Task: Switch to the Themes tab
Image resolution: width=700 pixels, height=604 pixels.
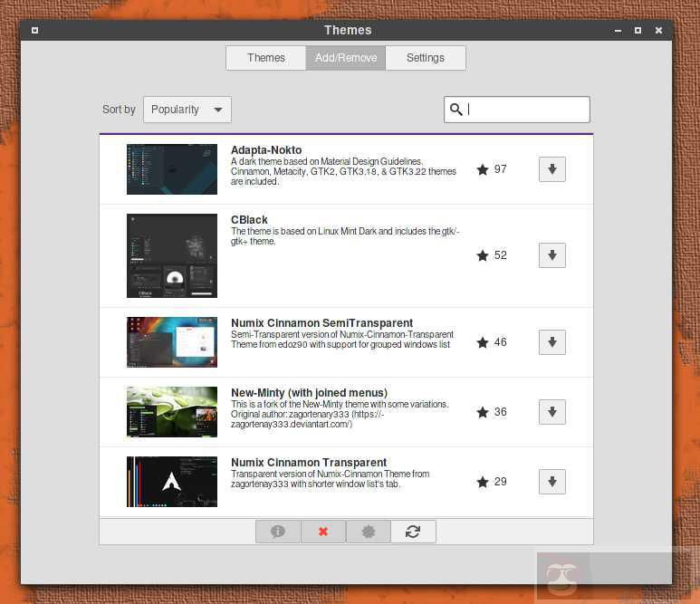Action: click(266, 58)
